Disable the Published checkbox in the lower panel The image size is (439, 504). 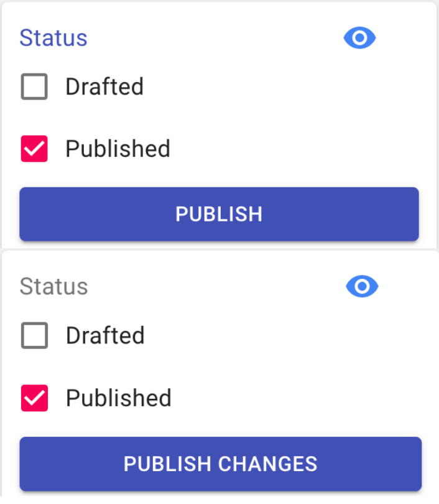34,398
